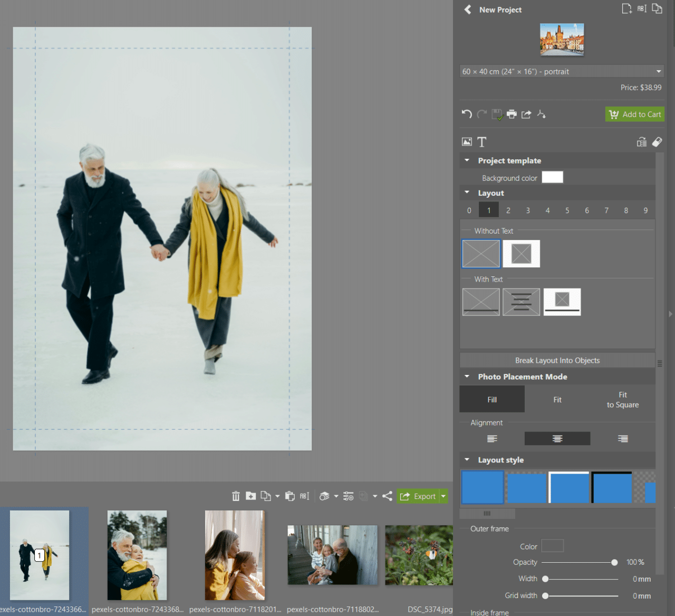Set photo placement to Fit to Square
Viewport: 675px width, 616px height.
click(x=623, y=399)
